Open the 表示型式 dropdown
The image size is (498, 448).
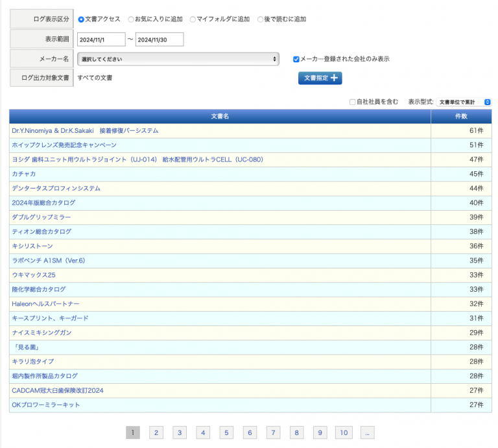click(464, 102)
